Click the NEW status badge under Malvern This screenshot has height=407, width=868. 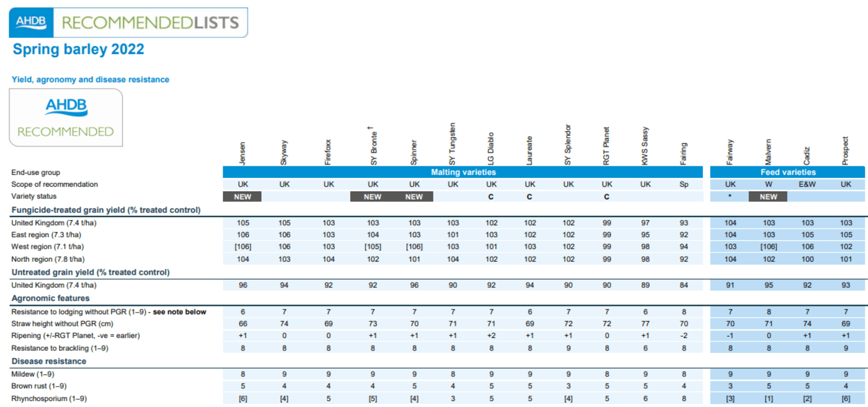(768, 197)
